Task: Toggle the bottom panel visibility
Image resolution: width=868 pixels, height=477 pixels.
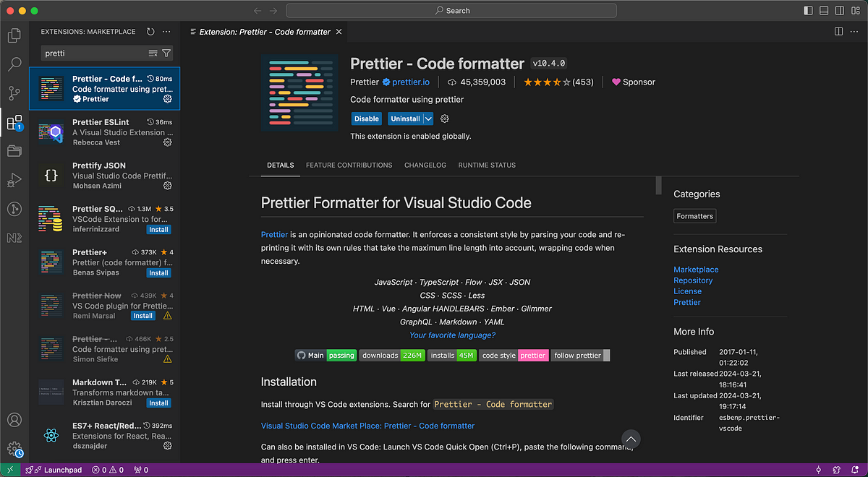Action: click(x=824, y=11)
